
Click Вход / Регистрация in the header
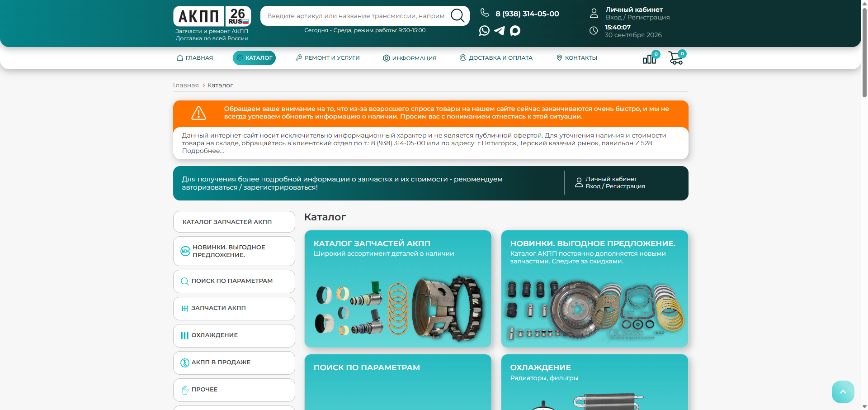[637, 17]
